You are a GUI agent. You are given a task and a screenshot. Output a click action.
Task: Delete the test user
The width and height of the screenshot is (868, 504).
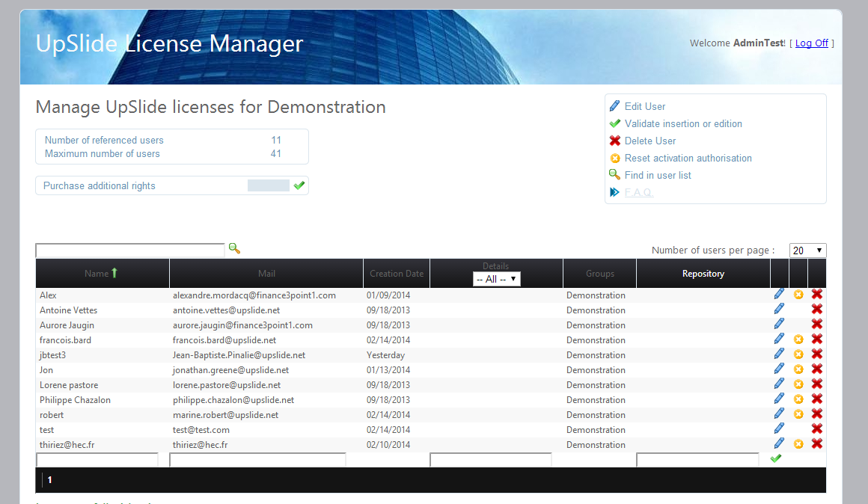coord(817,428)
